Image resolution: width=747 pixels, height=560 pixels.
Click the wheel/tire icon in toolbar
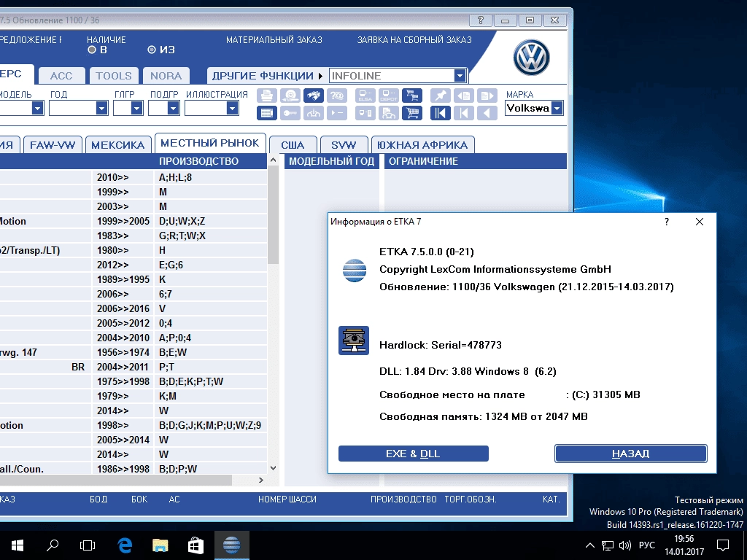click(290, 96)
